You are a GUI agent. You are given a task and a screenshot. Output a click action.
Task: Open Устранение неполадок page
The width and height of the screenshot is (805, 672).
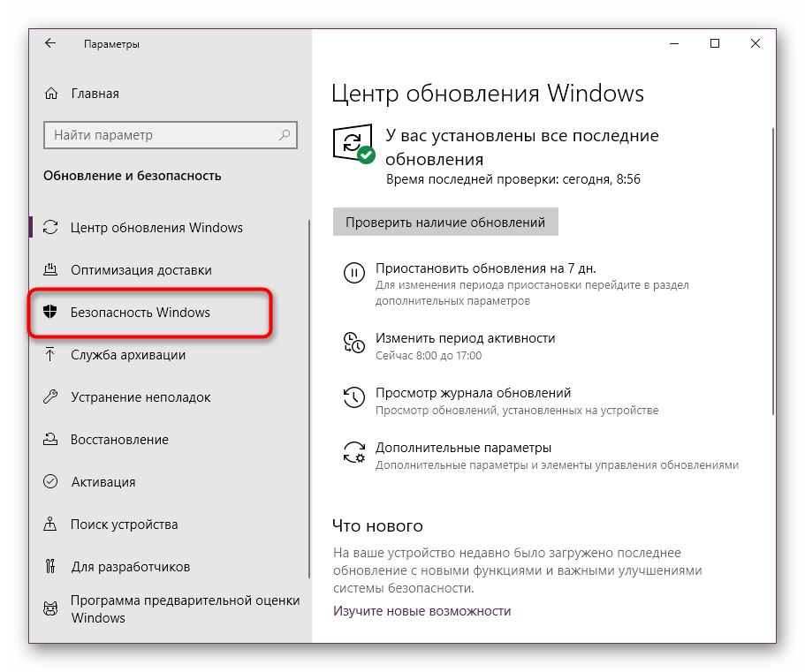click(140, 397)
